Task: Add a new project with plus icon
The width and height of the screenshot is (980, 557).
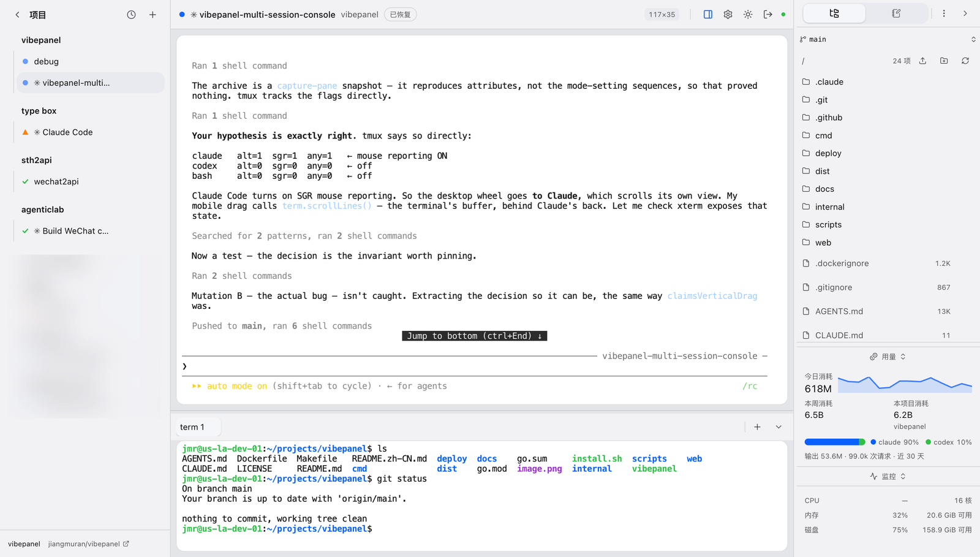Action: 153,15
